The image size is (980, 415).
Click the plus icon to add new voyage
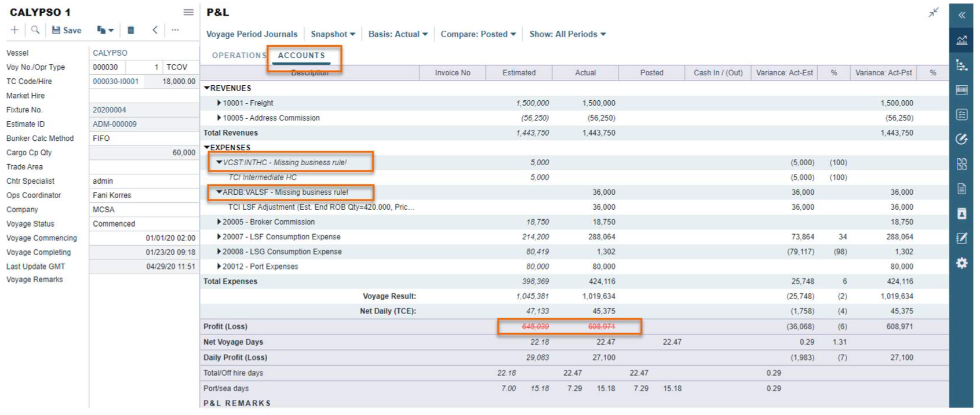coord(14,30)
